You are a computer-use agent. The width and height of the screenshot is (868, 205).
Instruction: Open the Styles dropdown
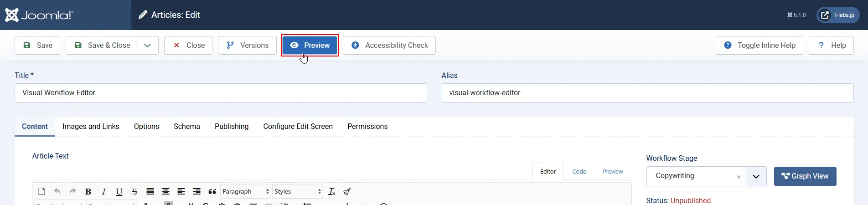pyautogui.click(x=298, y=192)
